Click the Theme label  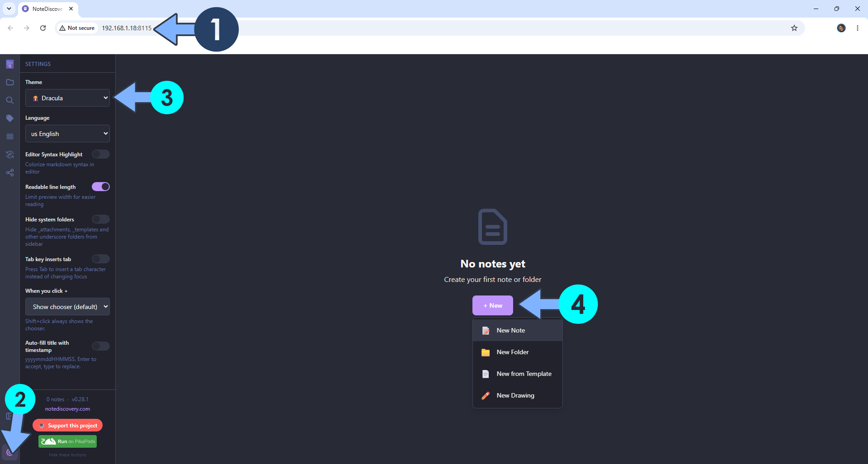33,82
